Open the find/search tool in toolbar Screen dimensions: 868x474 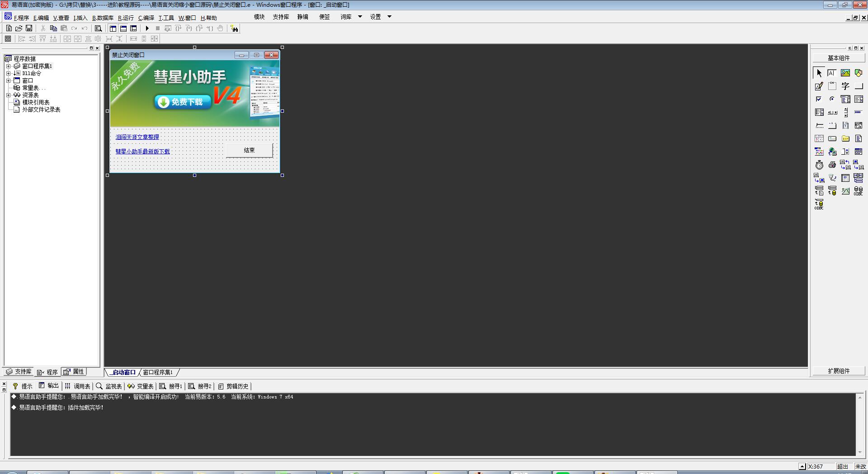(x=98, y=28)
